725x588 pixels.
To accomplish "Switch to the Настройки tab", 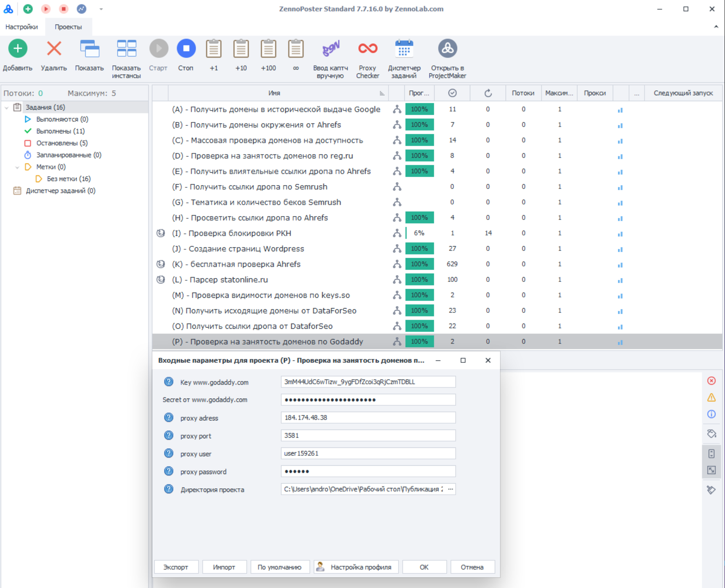I will click(22, 27).
